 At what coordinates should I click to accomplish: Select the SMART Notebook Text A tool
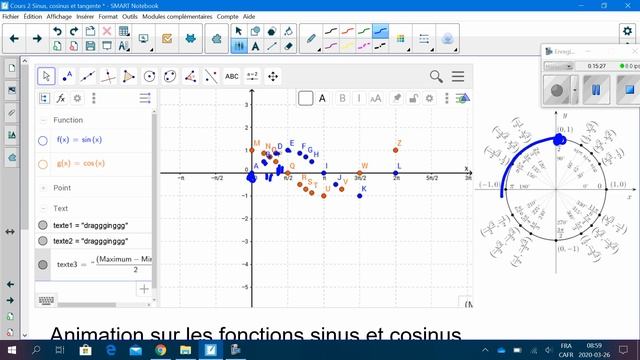pos(256,46)
